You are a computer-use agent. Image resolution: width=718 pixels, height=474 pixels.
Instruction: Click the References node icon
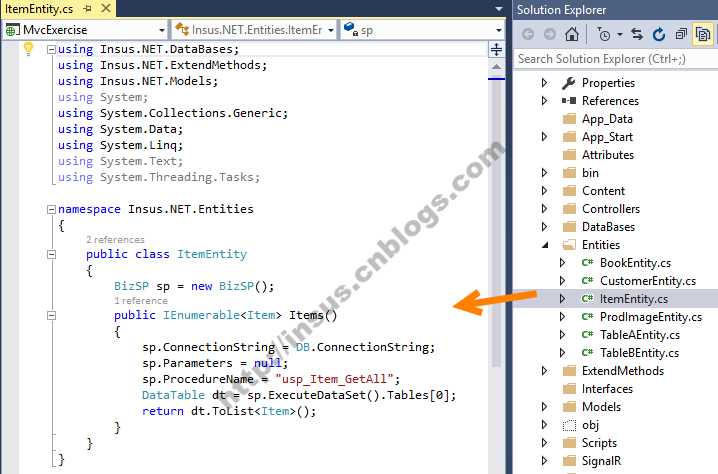(569, 101)
